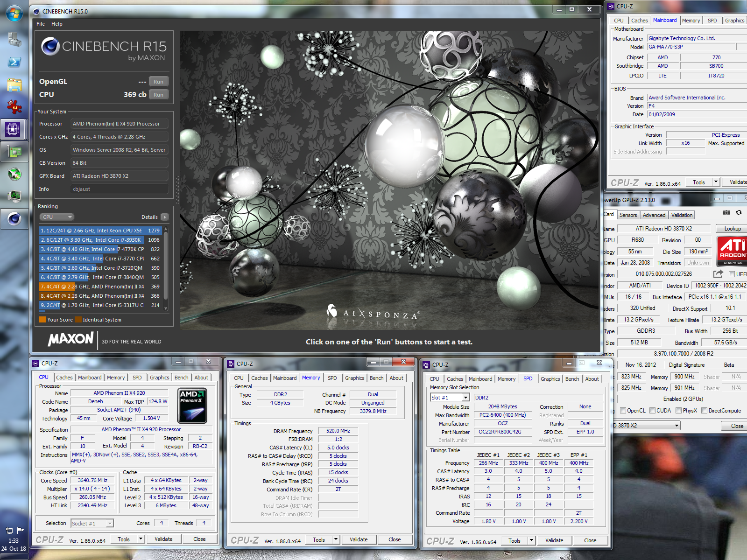Screen dimensions: 747x560
Task: Toggle the DirectCompute checkbox in GPU-Z
Action: click(x=705, y=411)
